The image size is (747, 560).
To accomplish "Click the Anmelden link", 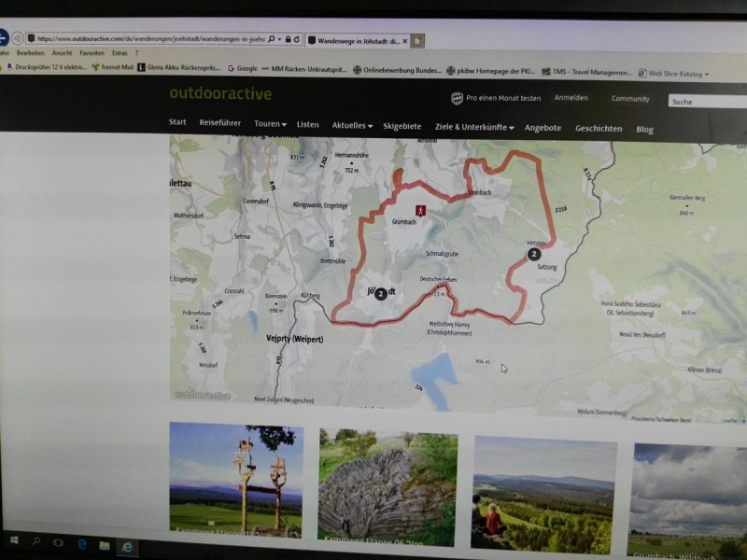I will (x=571, y=98).
